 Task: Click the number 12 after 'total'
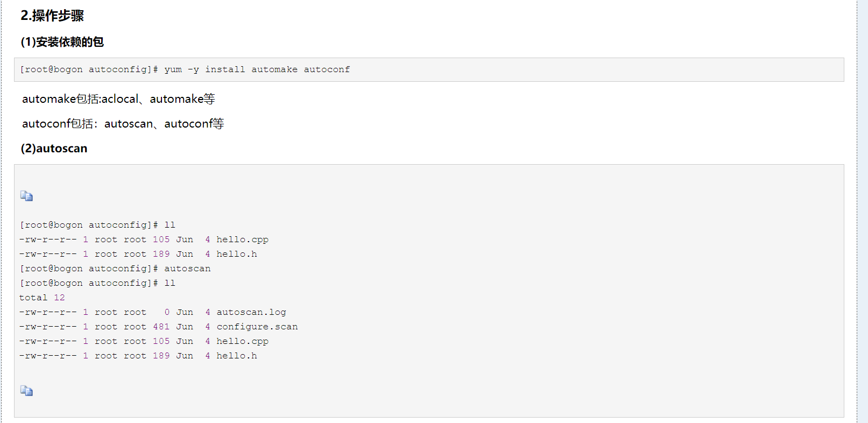click(x=59, y=298)
